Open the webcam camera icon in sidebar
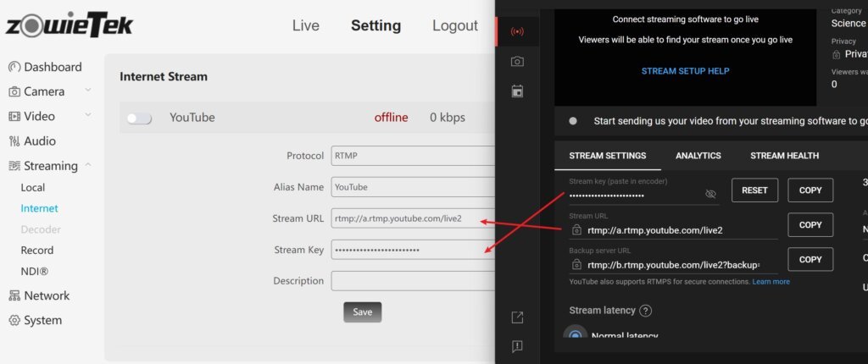Viewport: 868px width, 364px height. pos(516,62)
